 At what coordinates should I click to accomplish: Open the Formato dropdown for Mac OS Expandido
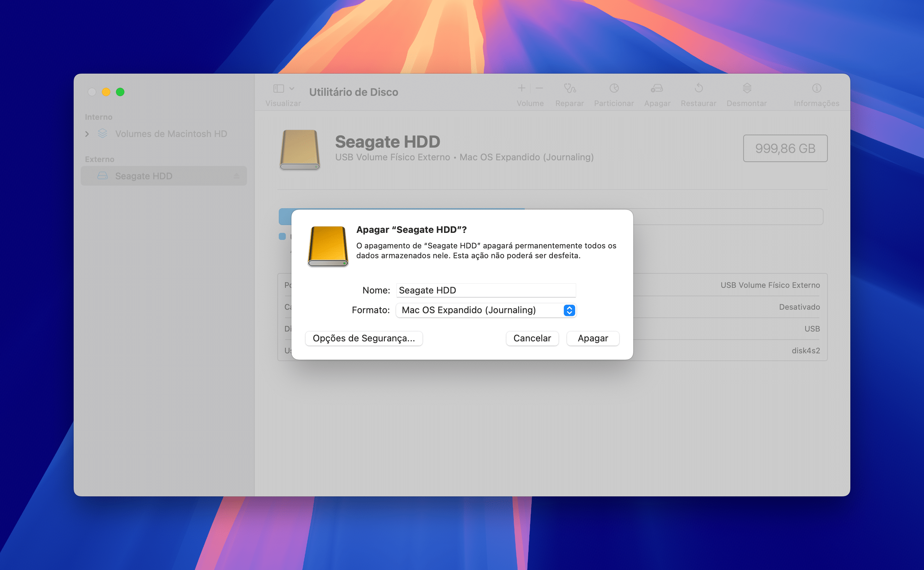pyautogui.click(x=486, y=310)
